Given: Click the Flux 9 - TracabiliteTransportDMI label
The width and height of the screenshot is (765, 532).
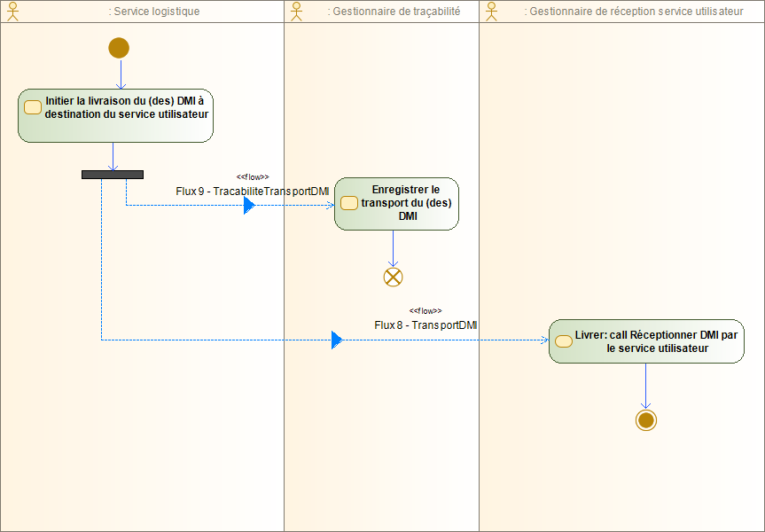Looking at the screenshot, I should coord(253,191).
